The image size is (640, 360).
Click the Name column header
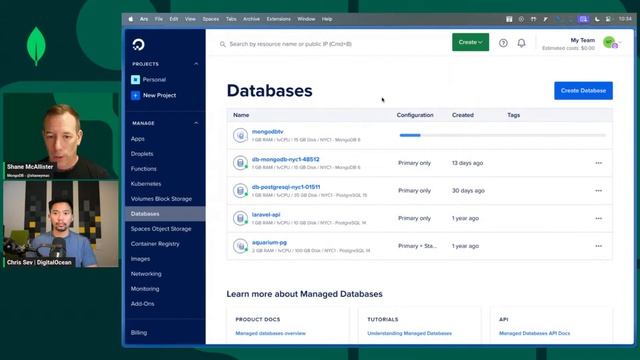click(241, 115)
